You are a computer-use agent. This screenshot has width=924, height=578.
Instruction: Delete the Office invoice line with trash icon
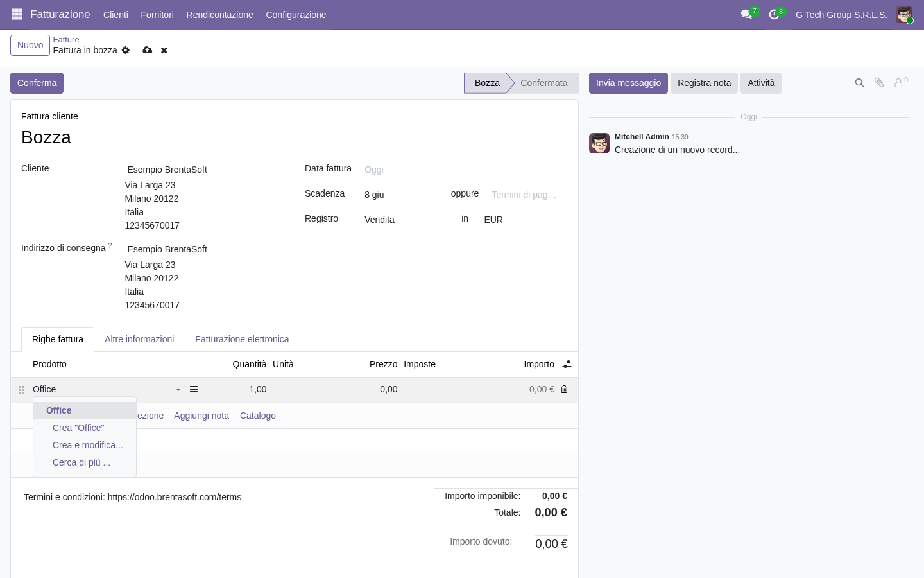(x=564, y=389)
